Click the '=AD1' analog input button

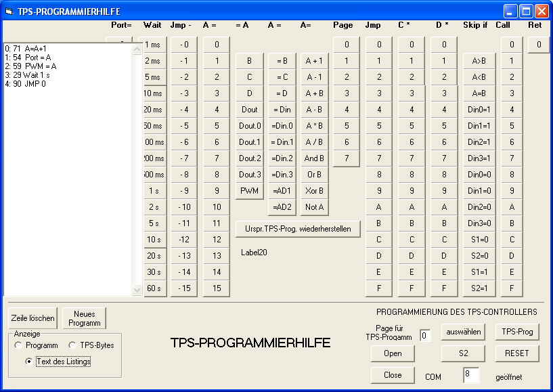click(x=282, y=191)
